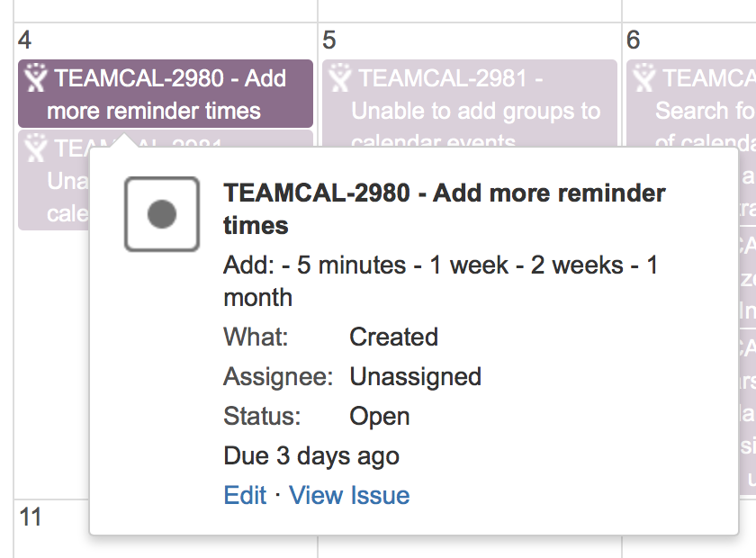
Task: Click JIRA icon on TEAMCAL-2981 event on day 5
Action: [340, 77]
